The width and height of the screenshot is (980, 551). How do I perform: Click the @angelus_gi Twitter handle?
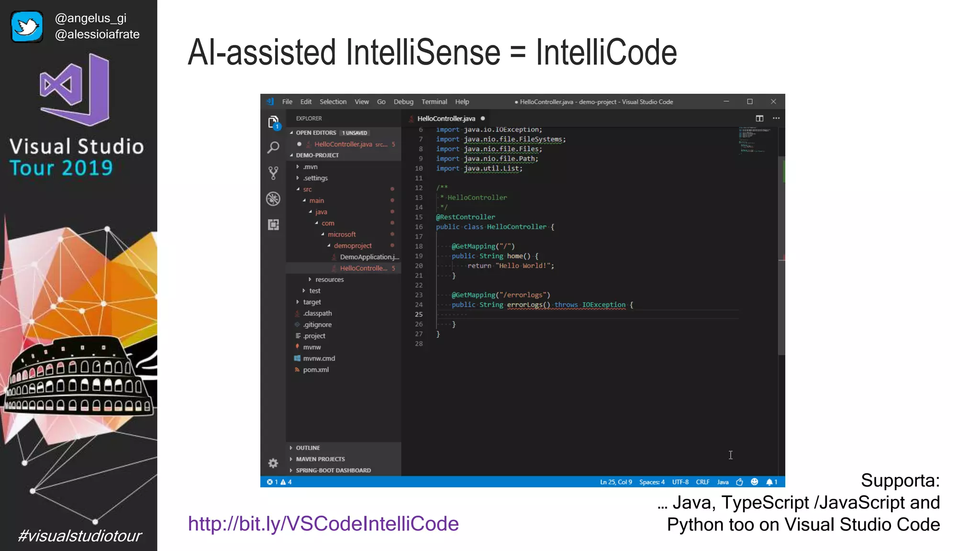pyautogui.click(x=90, y=18)
